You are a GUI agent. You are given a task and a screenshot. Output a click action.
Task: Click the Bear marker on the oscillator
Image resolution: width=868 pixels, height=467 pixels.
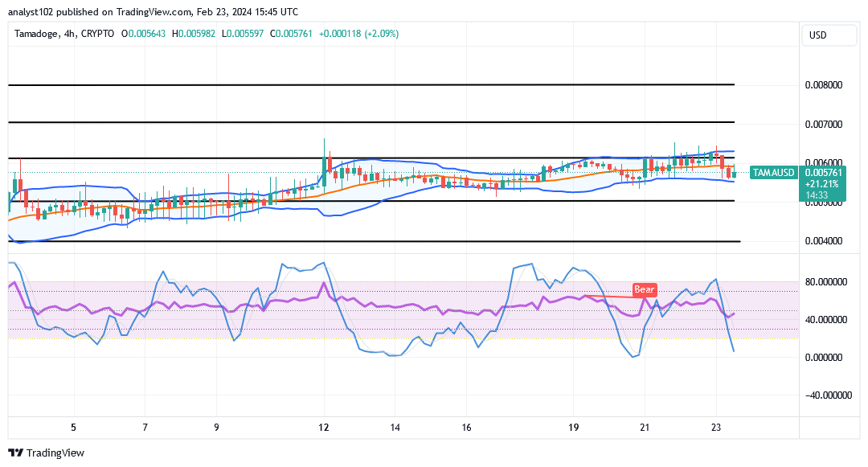coord(643,289)
